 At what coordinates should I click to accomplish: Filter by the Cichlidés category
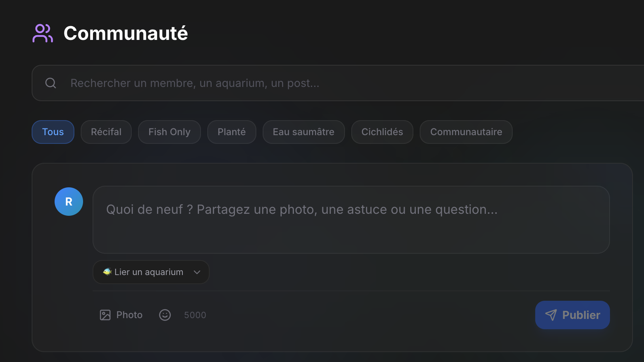point(382,132)
